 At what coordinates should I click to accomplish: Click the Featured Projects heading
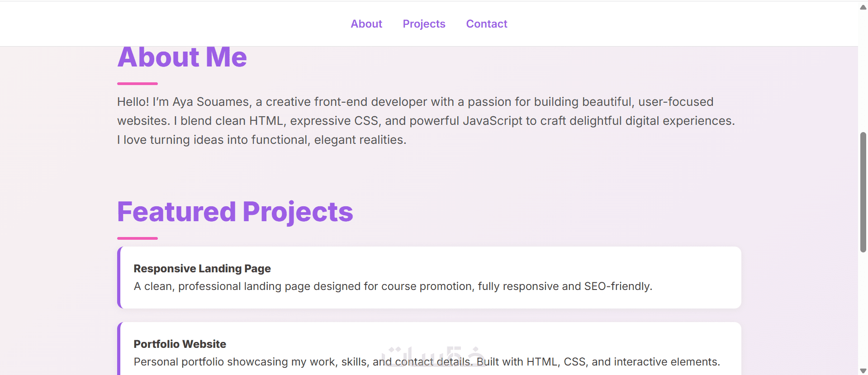coord(235,212)
